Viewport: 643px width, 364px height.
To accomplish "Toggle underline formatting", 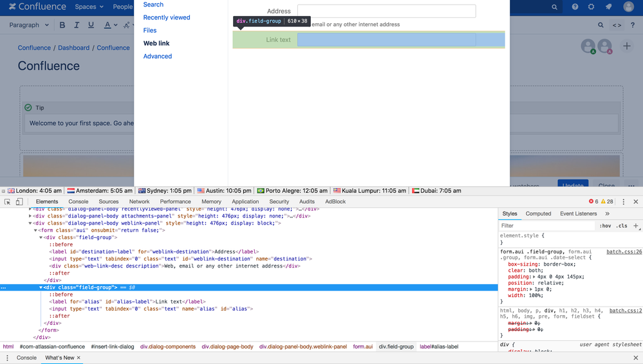I will coord(91,25).
